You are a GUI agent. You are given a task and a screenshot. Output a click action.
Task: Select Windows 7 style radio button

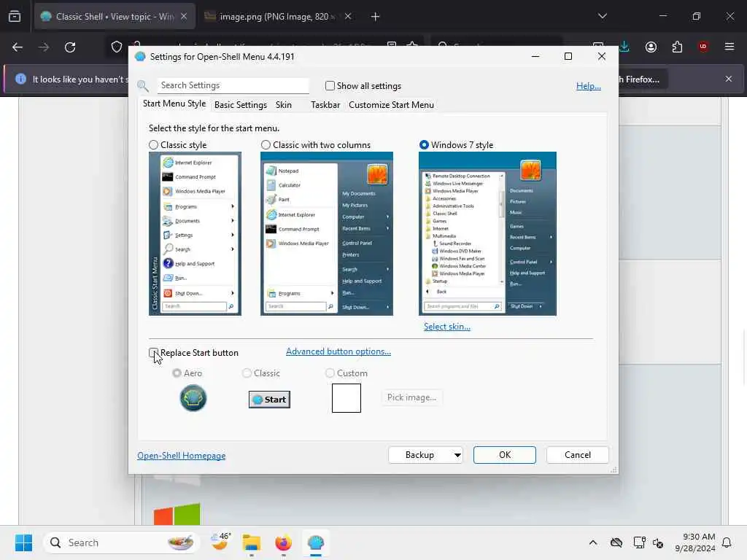coord(424,145)
